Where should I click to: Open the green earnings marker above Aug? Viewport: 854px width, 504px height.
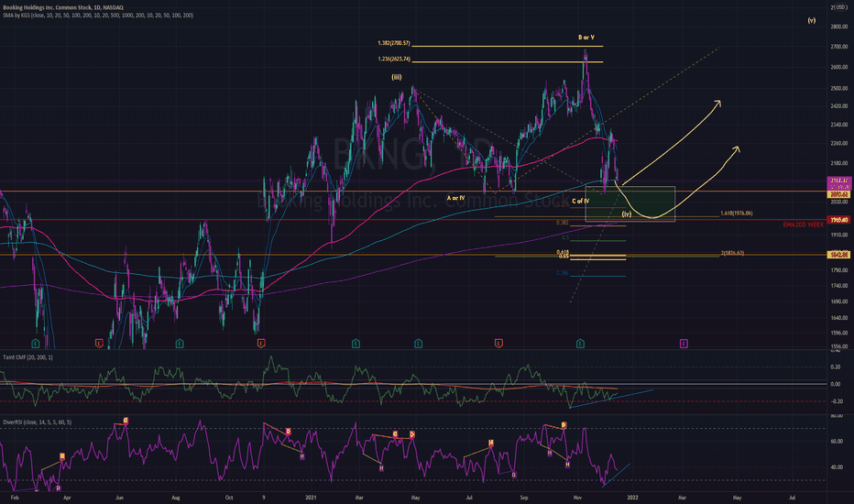point(180,344)
